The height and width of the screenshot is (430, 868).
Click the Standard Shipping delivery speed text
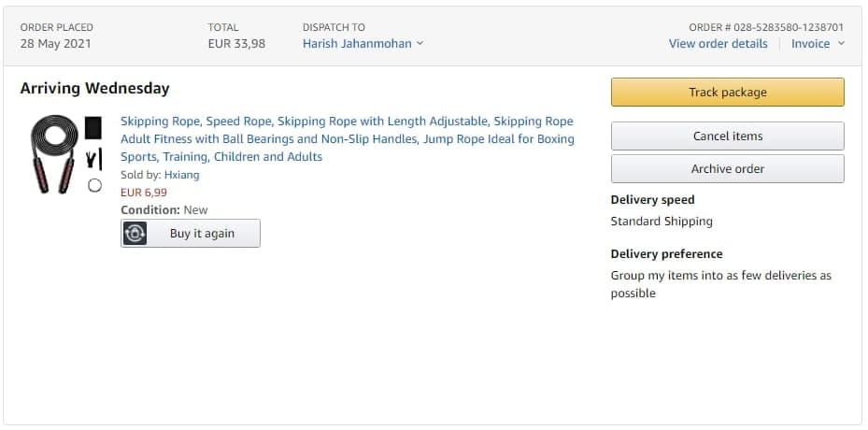click(661, 222)
